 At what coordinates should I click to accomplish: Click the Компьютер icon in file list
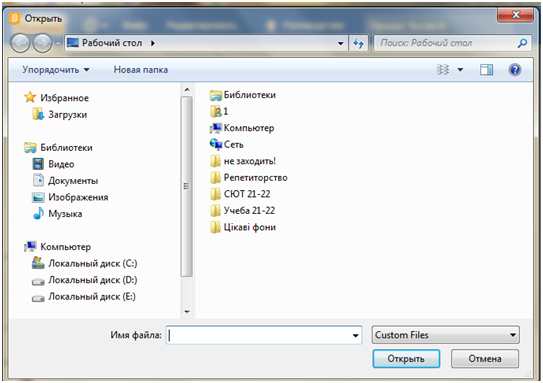click(215, 128)
